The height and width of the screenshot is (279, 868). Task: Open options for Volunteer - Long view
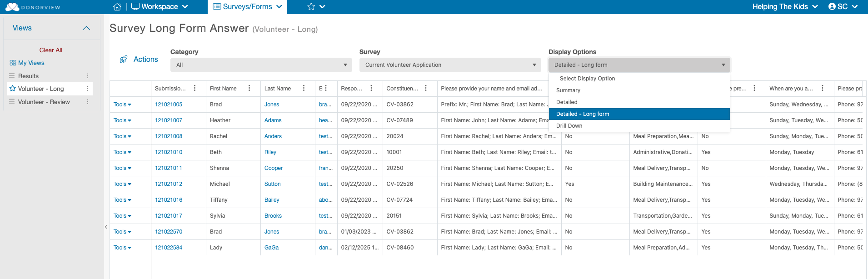(x=88, y=89)
